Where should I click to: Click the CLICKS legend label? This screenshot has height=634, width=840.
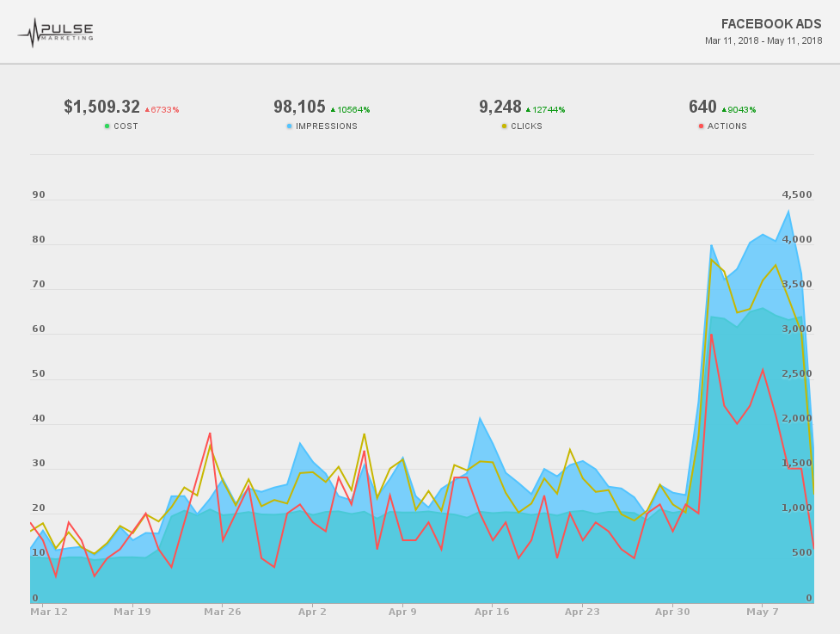point(526,126)
